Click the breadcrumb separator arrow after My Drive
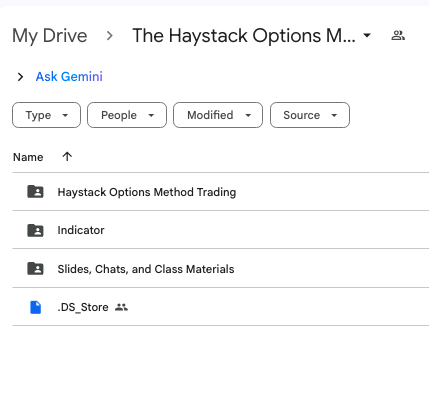Image resolution: width=429 pixels, height=396 pixels. (x=110, y=36)
